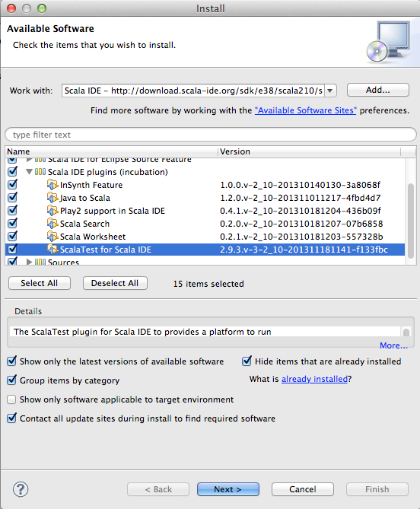Select Play2 support in Scala IDE row

(205, 211)
